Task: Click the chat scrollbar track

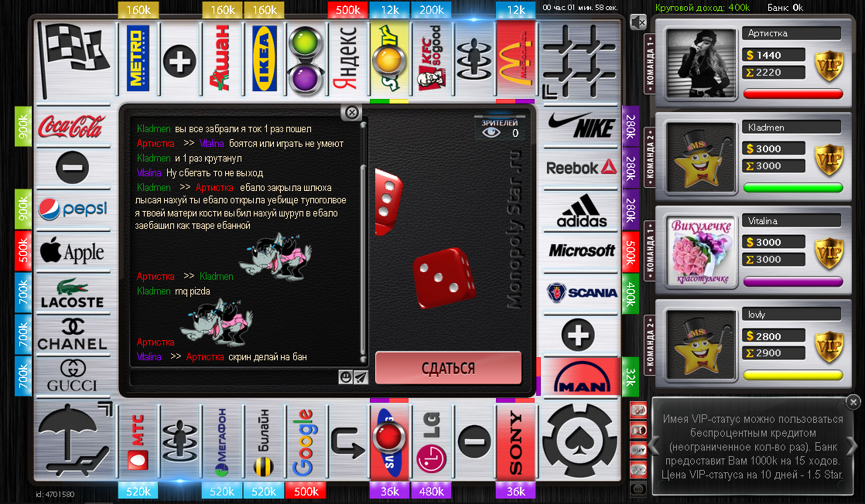Action: pyautogui.click(x=363, y=243)
